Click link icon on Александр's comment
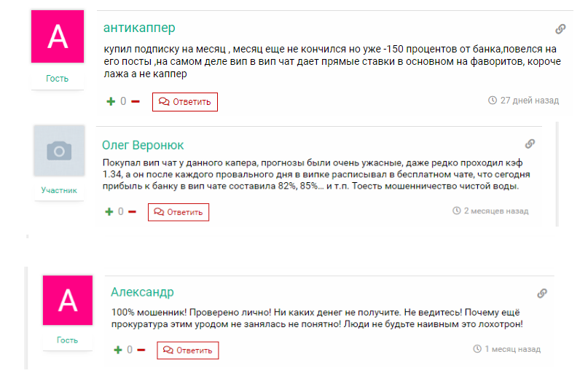588x392 pixels. (x=542, y=293)
